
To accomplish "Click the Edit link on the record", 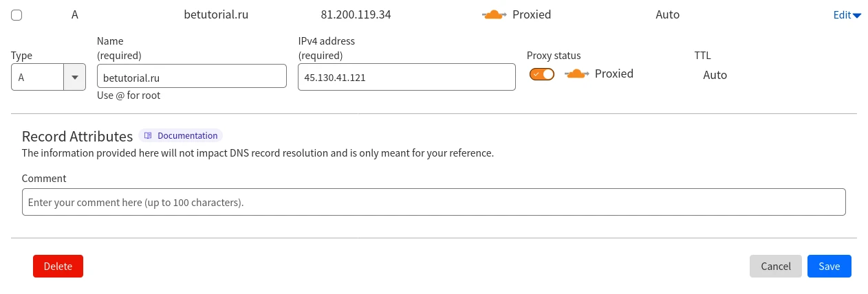I will [842, 15].
